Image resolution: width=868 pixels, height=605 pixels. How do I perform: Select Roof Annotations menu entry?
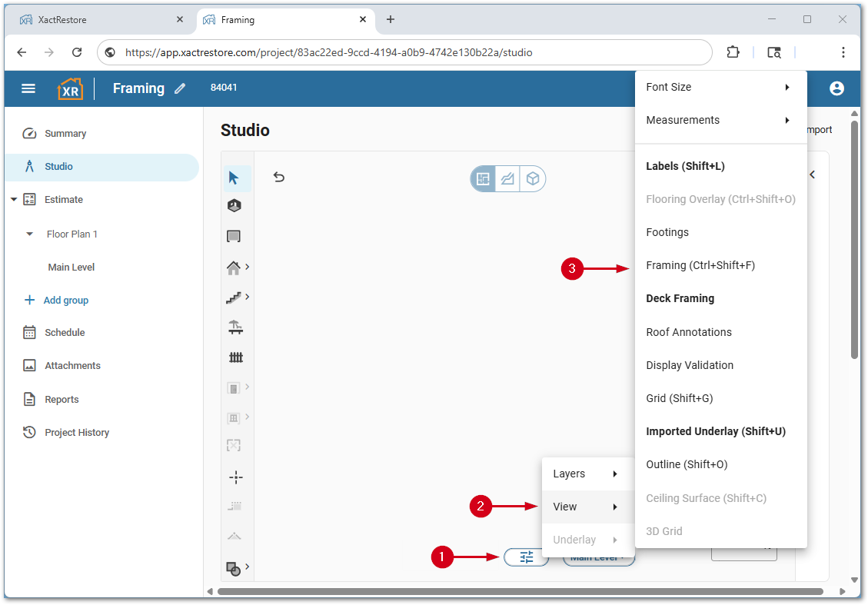coord(688,332)
